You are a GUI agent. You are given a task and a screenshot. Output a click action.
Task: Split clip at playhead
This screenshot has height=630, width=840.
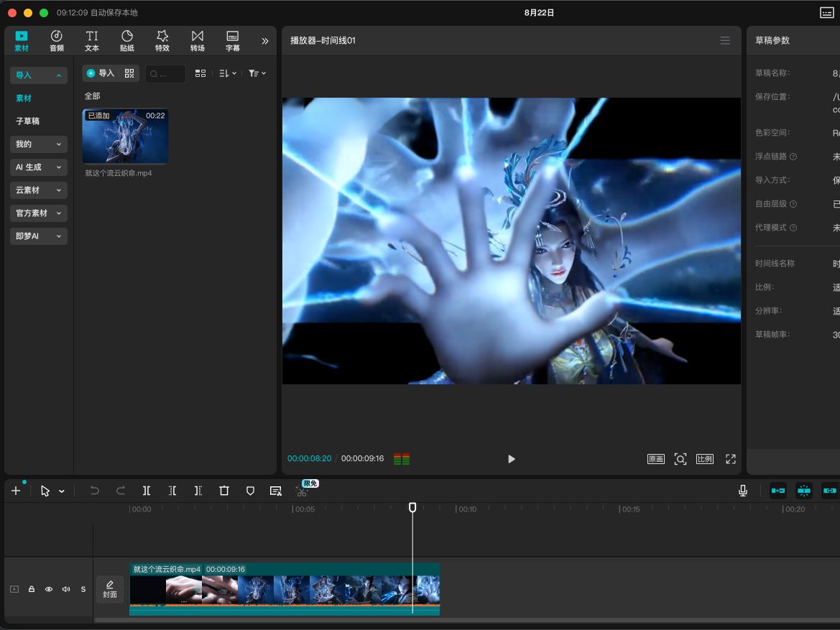coord(147,491)
